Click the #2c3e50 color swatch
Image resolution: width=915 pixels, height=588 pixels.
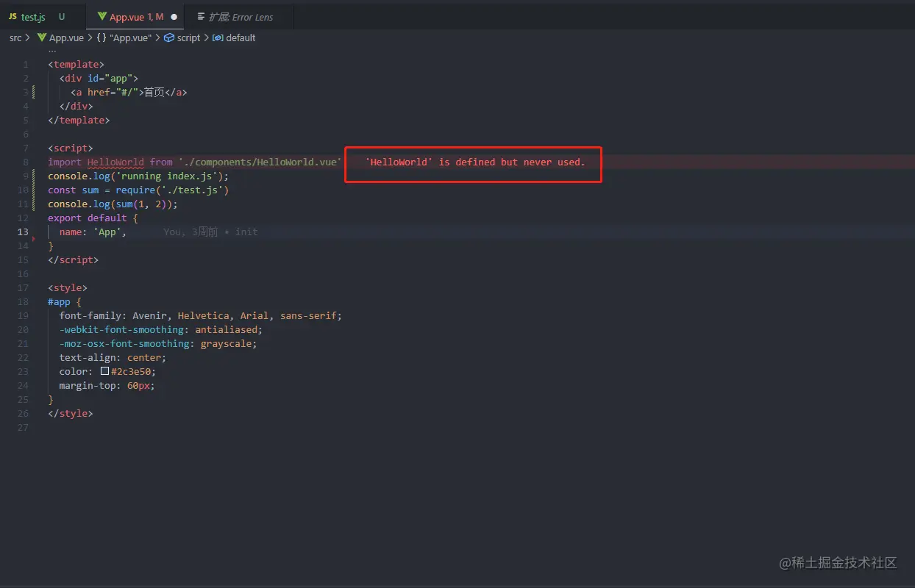coord(105,371)
